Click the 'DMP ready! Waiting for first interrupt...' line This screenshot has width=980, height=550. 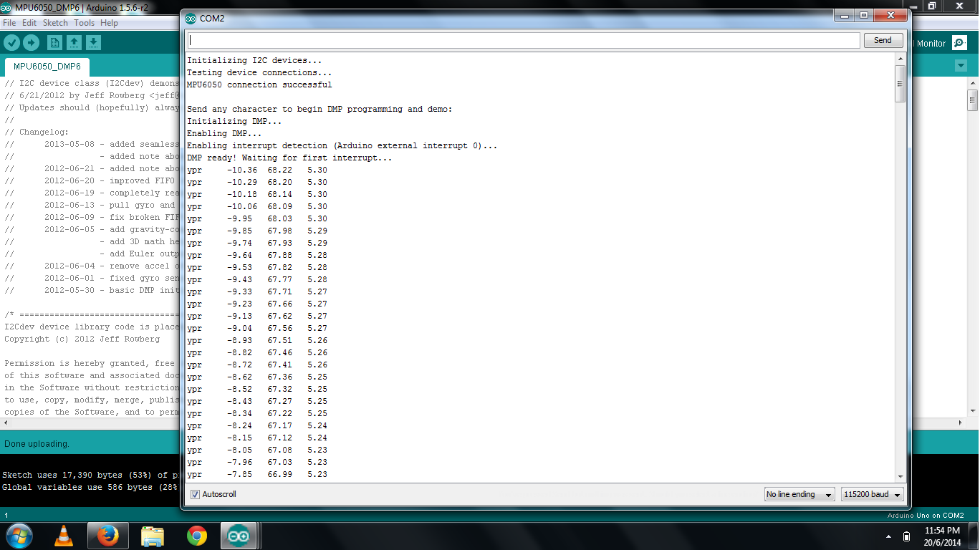tap(289, 158)
